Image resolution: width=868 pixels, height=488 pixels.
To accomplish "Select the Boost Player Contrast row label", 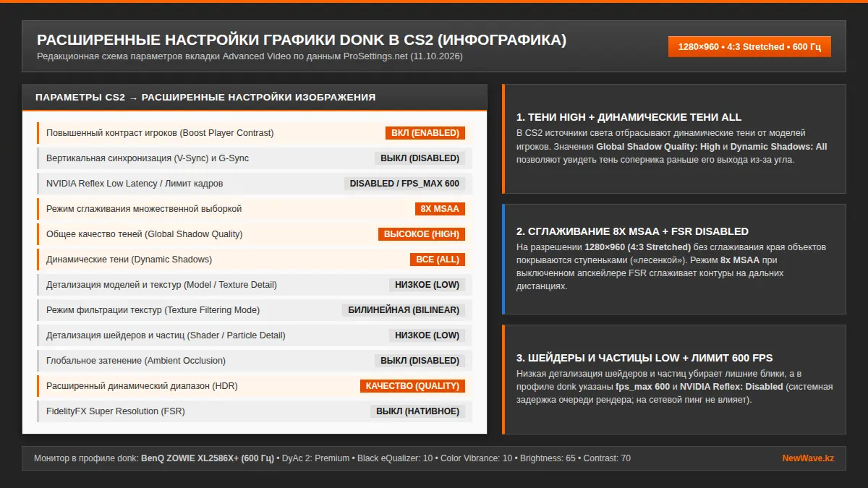I will 160,133.
